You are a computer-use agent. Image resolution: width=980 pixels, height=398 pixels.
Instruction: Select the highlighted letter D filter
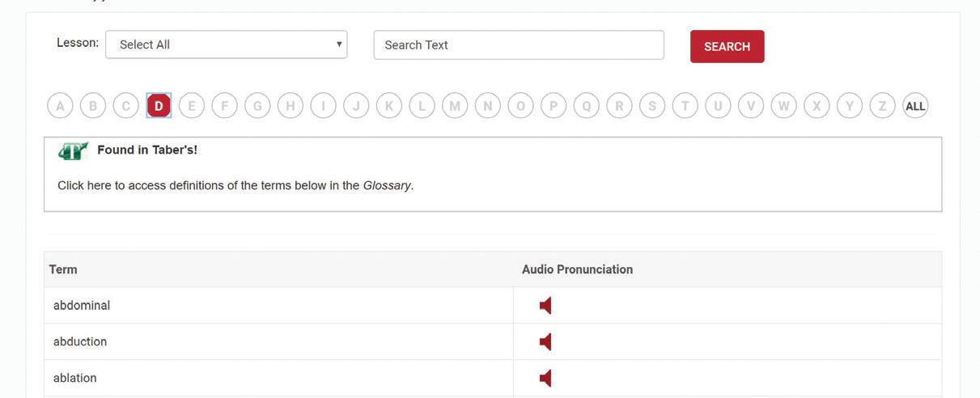point(159,106)
